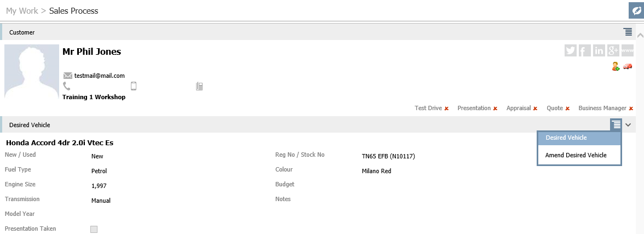Click the My Work breadcrumb link
Image resolution: width=644 pixels, height=234 pixels.
point(22,10)
